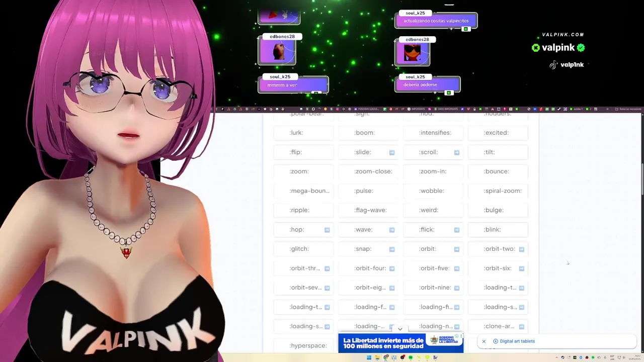Open Spotify from the taskbar
Screen dimensions: 644x362
411,357
